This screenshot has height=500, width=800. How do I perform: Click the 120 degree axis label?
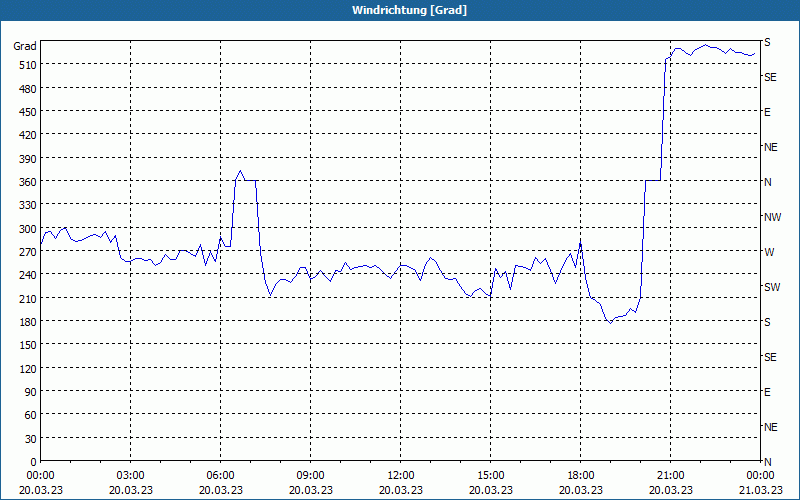coord(28,368)
